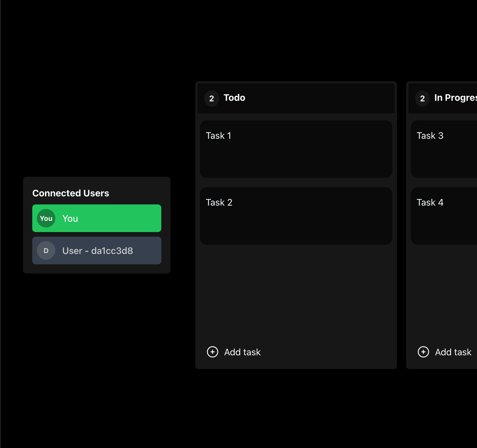The image size is (477, 448).
Task: Click "Add task" in the In Progress column
Action: click(453, 352)
